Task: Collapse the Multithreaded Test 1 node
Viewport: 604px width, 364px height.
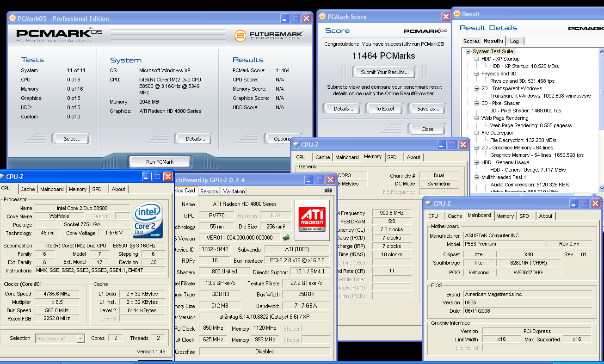Action: [x=477, y=177]
